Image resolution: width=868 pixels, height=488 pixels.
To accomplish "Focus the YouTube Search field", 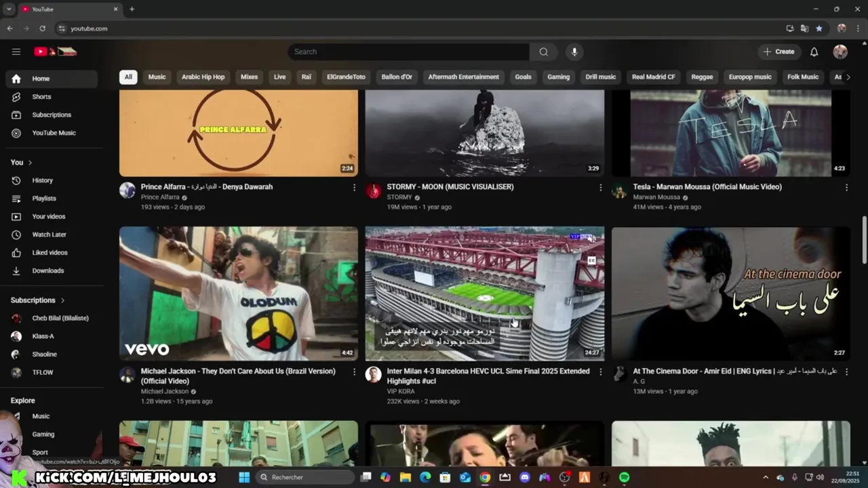I will (x=409, y=52).
